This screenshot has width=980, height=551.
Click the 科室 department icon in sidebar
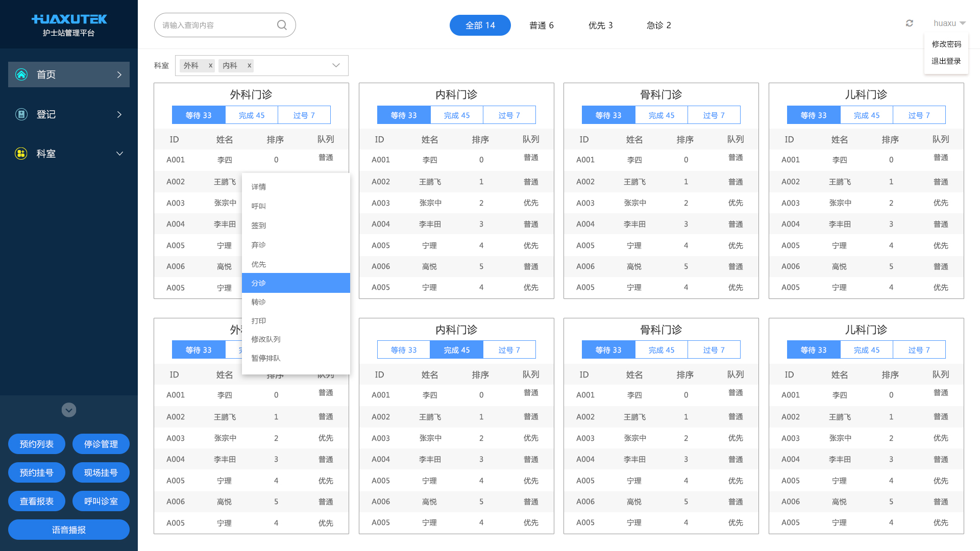(21, 154)
